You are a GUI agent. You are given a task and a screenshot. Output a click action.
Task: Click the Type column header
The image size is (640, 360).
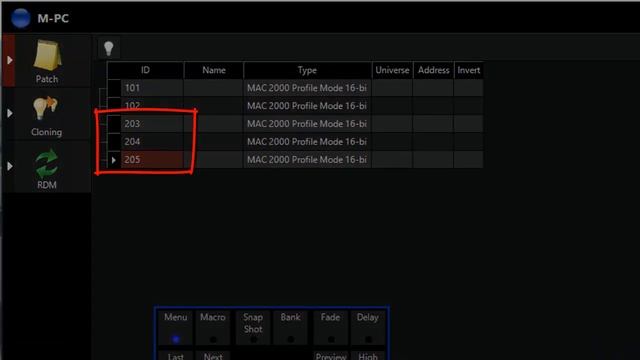click(x=307, y=70)
